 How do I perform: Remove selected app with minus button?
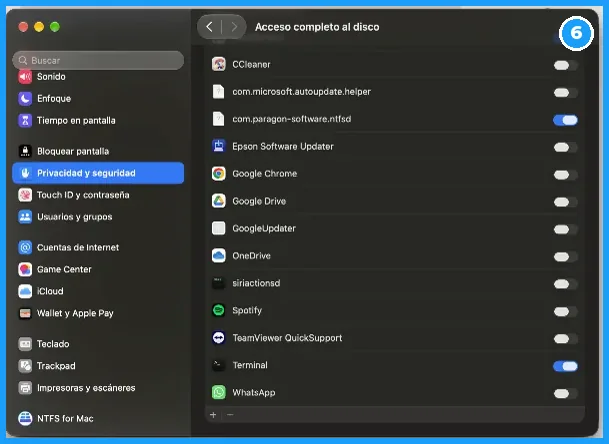pyautogui.click(x=230, y=415)
